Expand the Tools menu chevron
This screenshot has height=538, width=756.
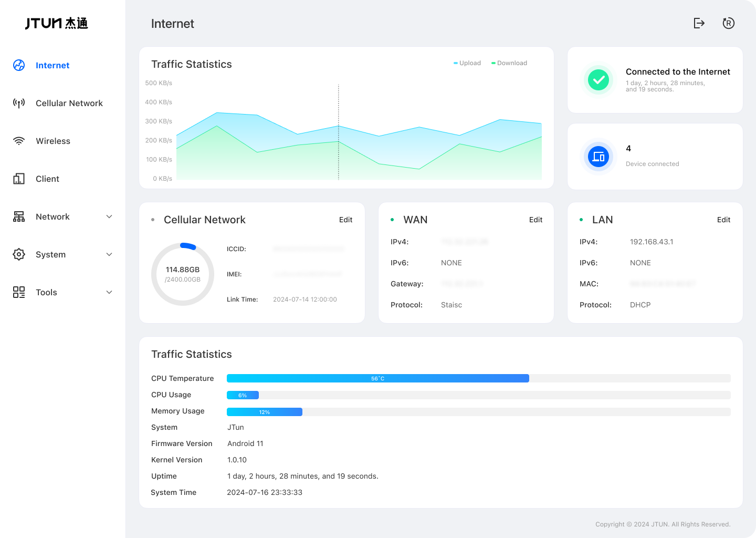(x=109, y=292)
